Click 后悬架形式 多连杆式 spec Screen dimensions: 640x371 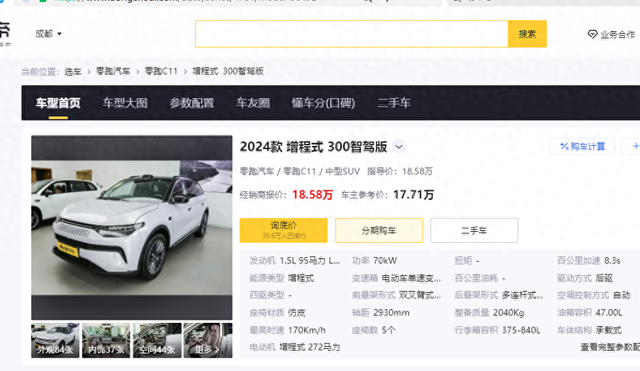pos(499,295)
